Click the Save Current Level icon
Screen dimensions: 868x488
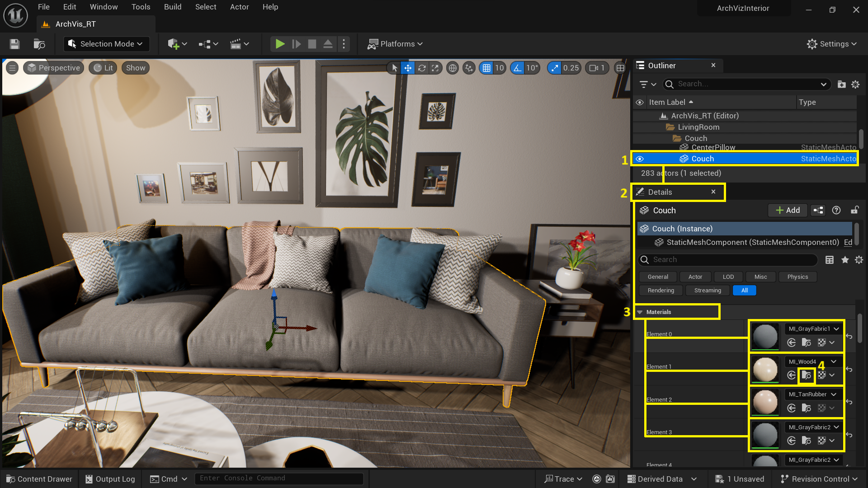14,44
